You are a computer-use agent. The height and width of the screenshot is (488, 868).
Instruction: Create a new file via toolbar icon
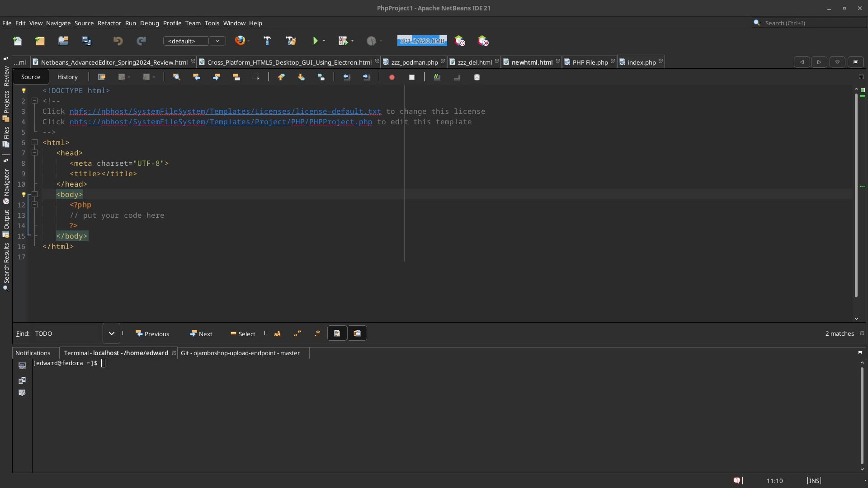click(17, 41)
